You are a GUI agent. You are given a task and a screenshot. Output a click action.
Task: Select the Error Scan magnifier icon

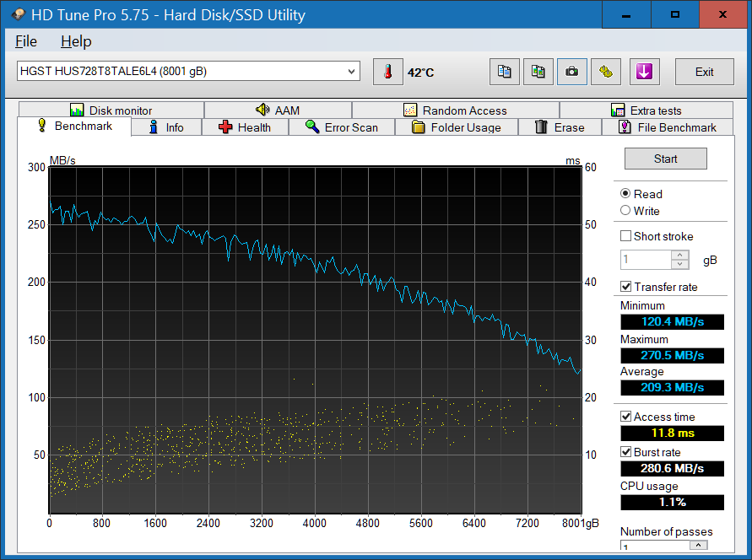pyautogui.click(x=342, y=127)
